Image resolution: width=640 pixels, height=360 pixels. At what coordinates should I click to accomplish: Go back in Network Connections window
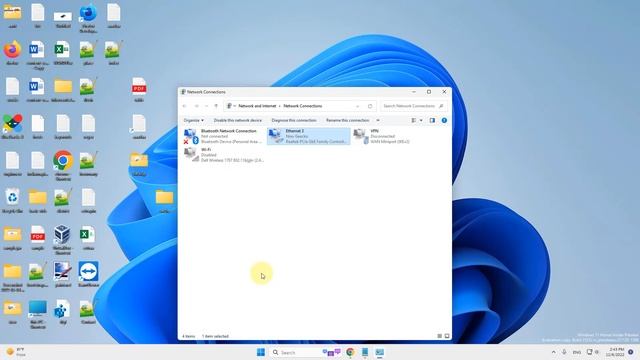pyautogui.click(x=184, y=106)
